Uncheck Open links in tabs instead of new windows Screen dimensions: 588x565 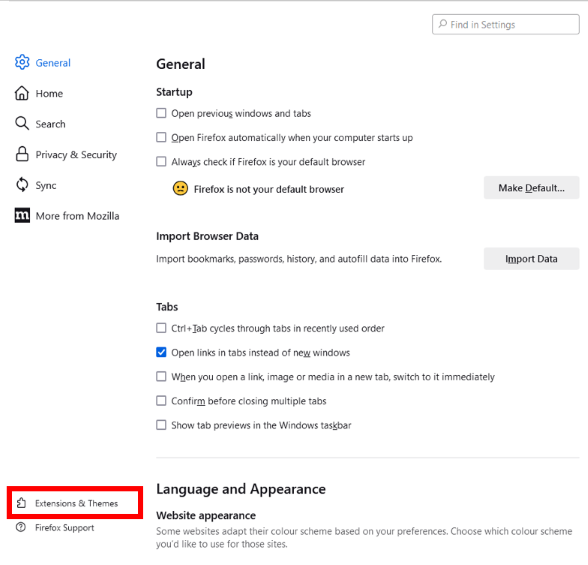tap(161, 352)
